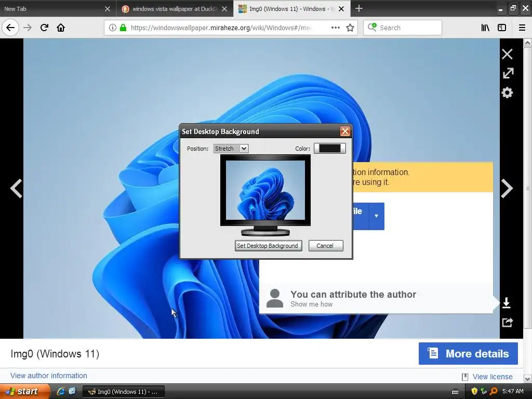Close the windows vista wallpaper tab

[224, 9]
